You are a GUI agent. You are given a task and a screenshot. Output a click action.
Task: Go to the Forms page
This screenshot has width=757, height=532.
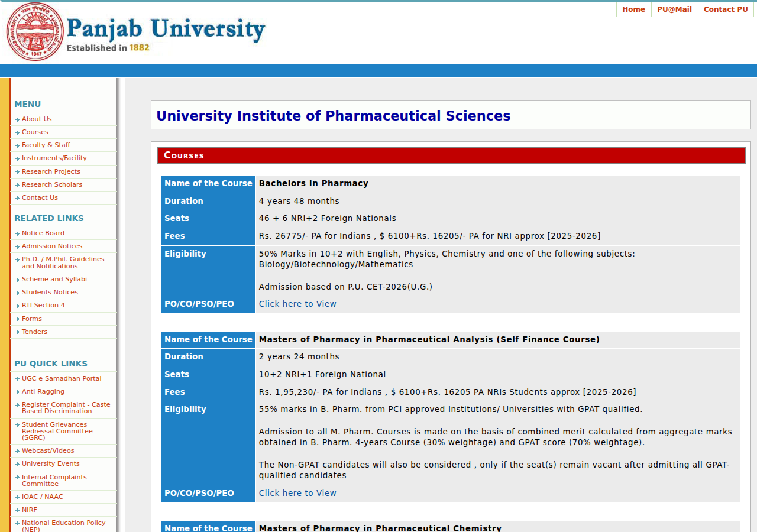pyautogui.click(x=32, y=319)
